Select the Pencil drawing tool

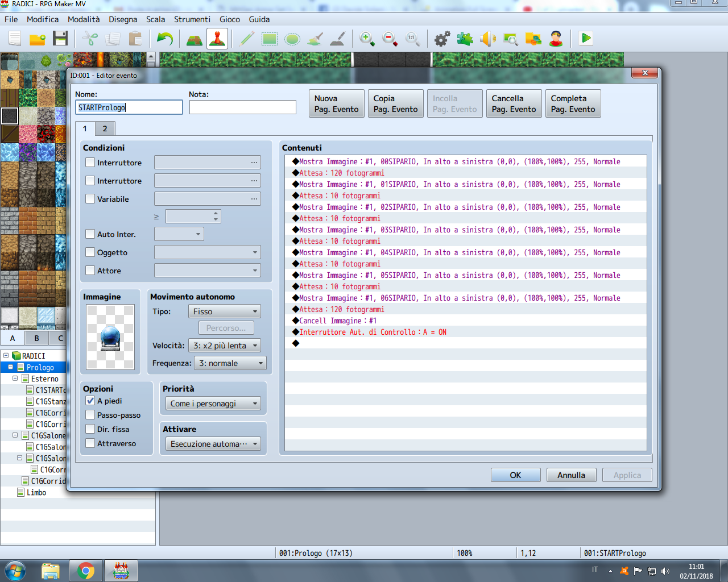[247, 39]
